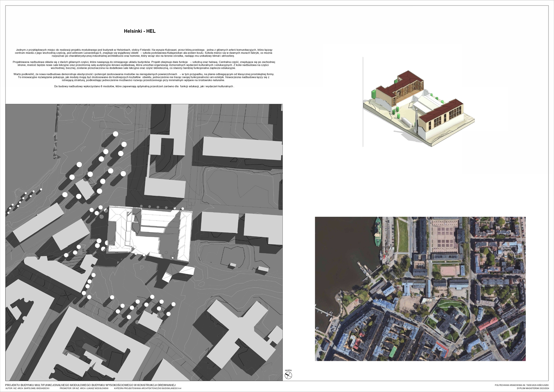Click the long rectangular building north on site plan
Image resolution: width=554 pixels, height=392 pixels.
point(242,148)
